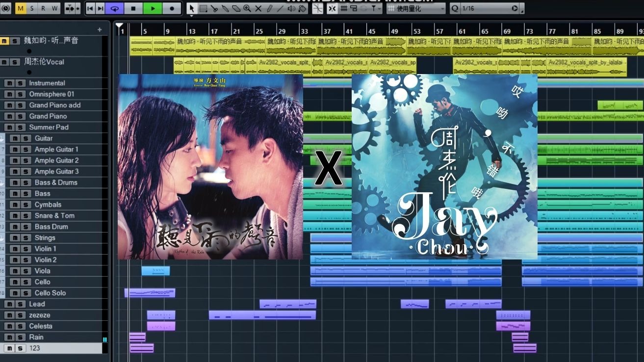Enable read automation R for all tracks
644x362 pixels.
pos(43,8)
